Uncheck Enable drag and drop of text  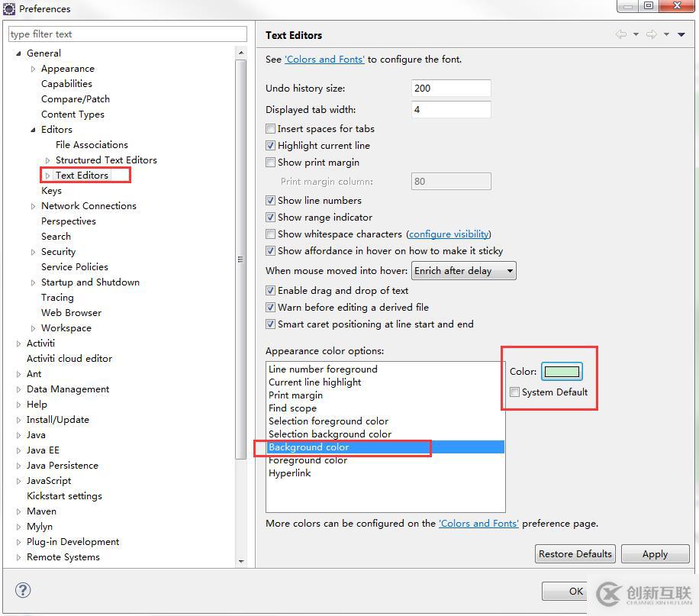tap(270, 290)
